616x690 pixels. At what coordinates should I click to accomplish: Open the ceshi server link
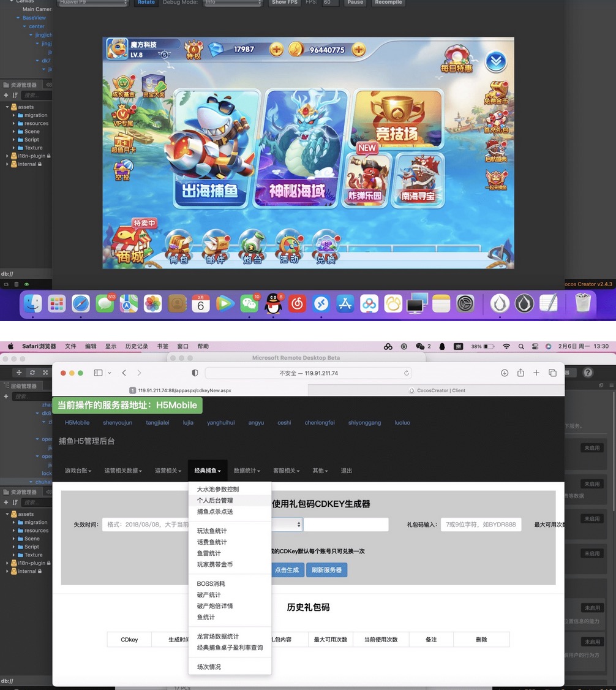point(283,422)
